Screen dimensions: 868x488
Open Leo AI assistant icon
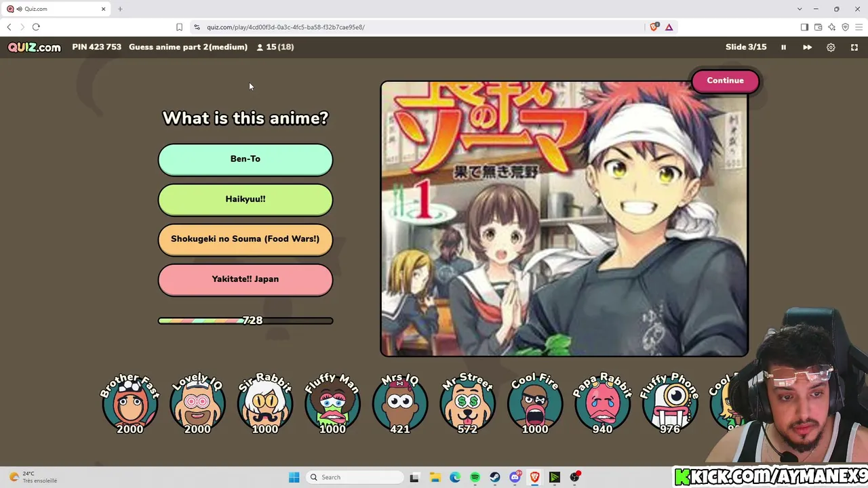tap(831, 27)
